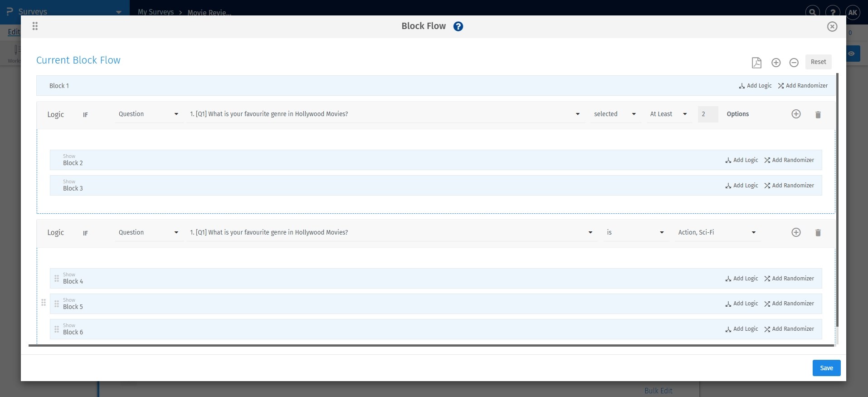The width and height of the screenshot is (868, 397).
Task: Click Block 6 drag handle
Action: click(57, 329)
